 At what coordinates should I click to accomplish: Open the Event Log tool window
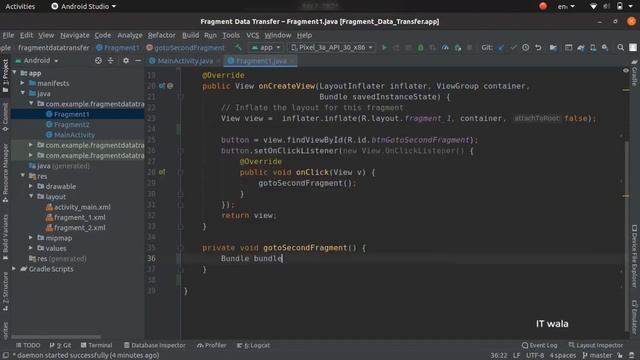539,345
